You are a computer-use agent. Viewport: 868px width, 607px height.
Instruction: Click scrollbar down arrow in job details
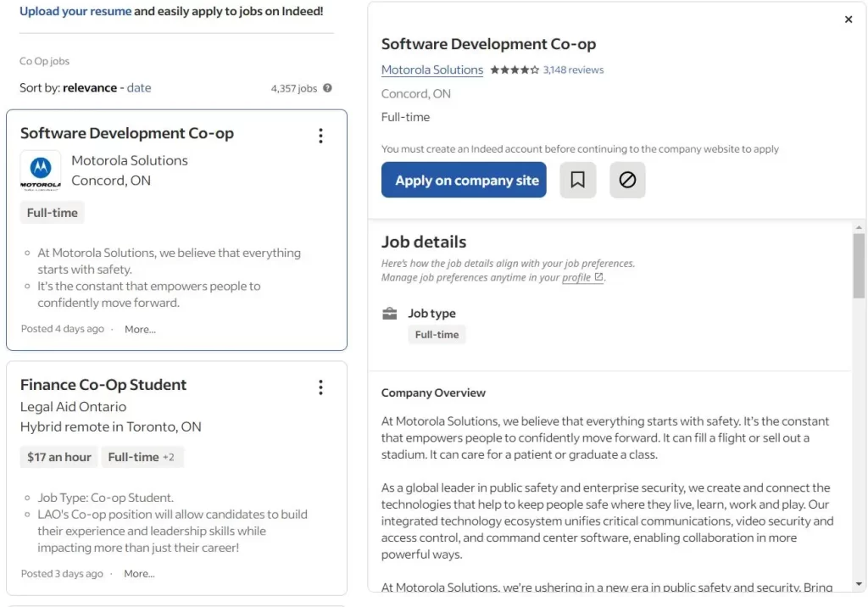pos(859,584)
